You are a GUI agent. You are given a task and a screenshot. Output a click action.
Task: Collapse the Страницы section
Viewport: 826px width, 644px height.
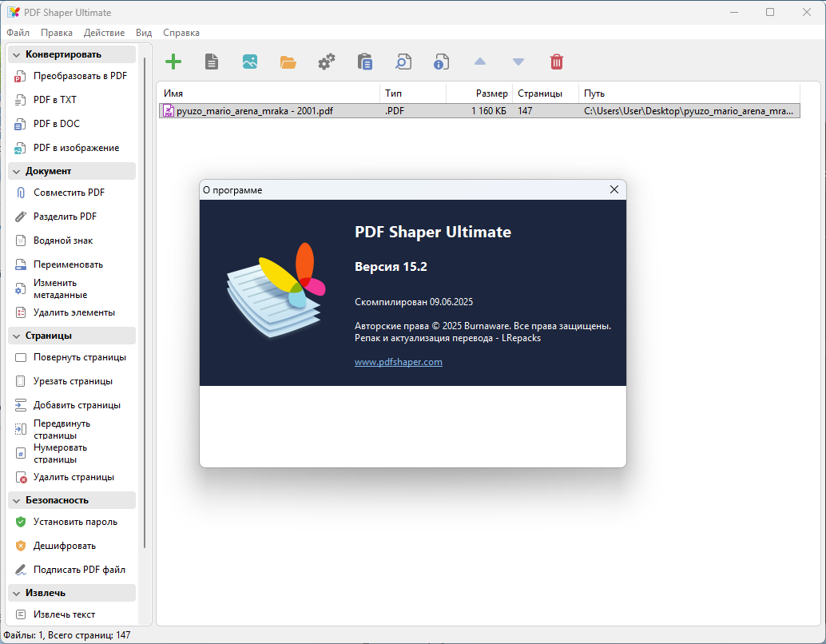pyautogui.click(x=16, y=336)
